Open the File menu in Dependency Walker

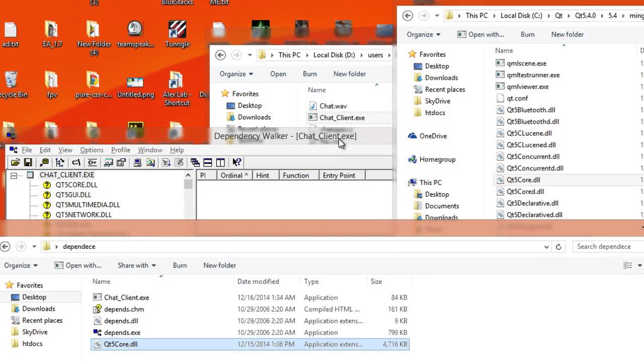[27, 150]
